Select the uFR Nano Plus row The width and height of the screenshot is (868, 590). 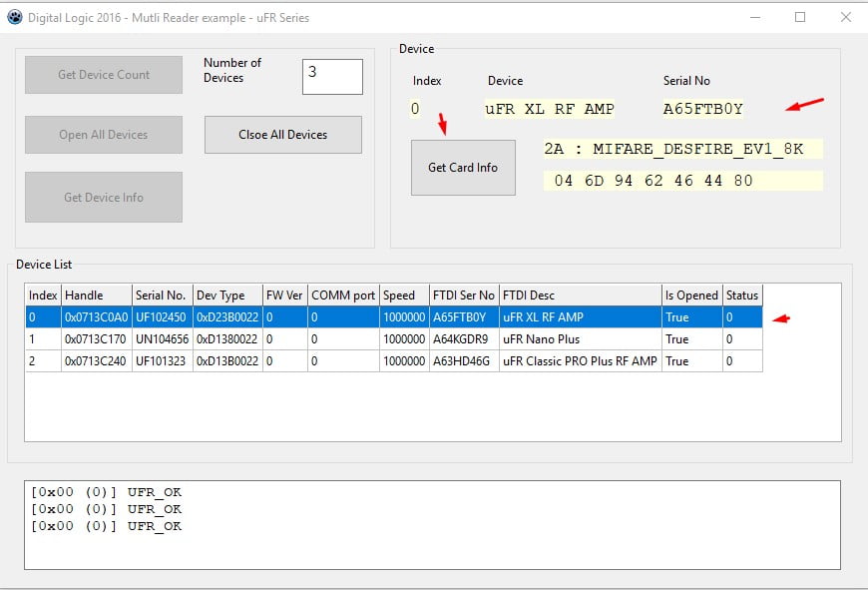click(394, 339)
